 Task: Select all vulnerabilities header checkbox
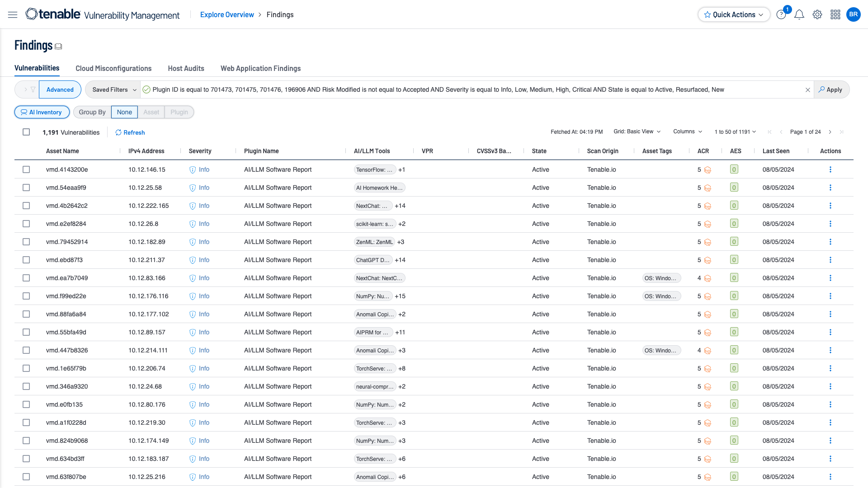(26, 132)
